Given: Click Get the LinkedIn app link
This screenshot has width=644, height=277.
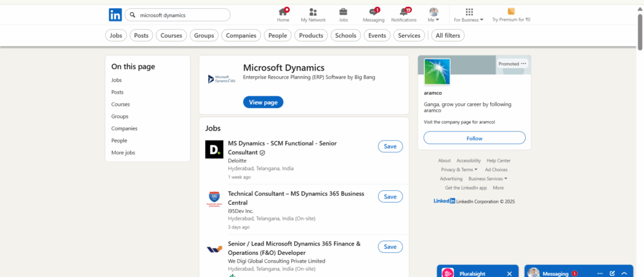Looking at the screenshot, I should point(466,188).
